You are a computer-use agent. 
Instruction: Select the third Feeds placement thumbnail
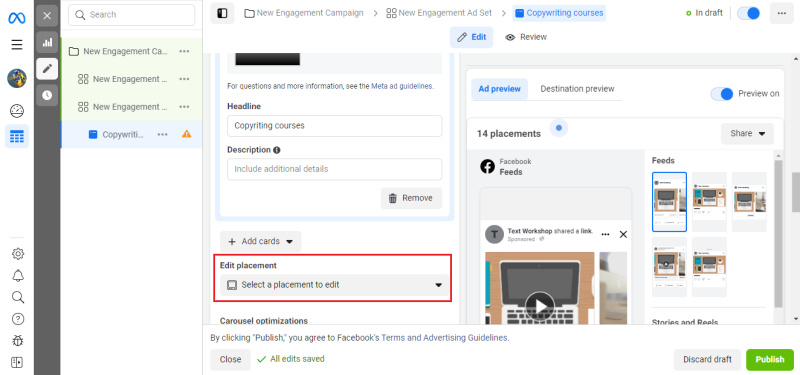pyautogui.click(x=749, y=202)
